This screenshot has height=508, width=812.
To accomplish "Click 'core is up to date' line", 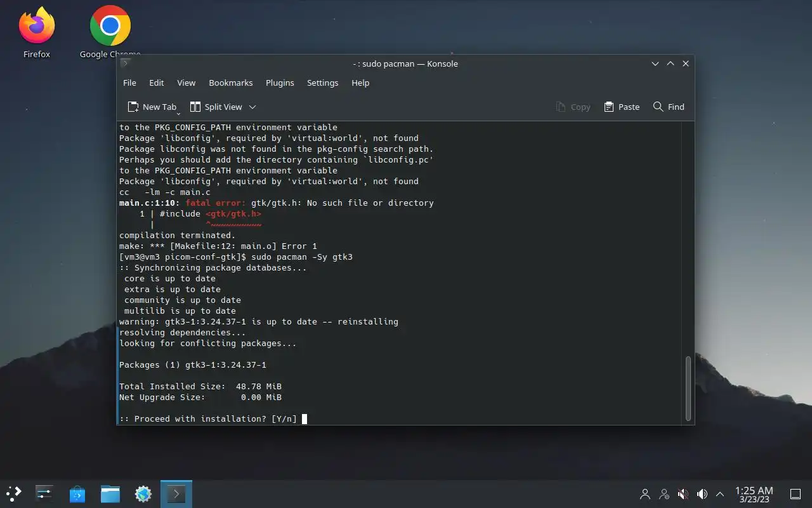I will (170, 278).
